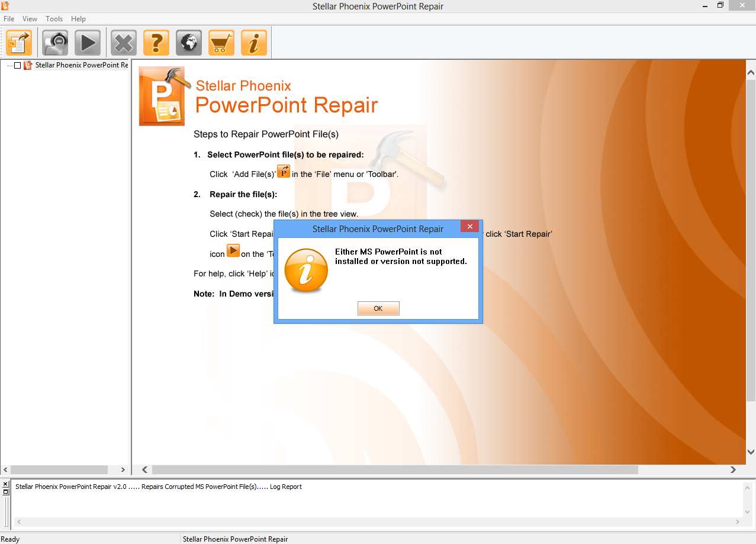Click the log panel scroll up arrow
Image resolution: width=756 pixels, height=544 pixels.
tap(748, 487)
